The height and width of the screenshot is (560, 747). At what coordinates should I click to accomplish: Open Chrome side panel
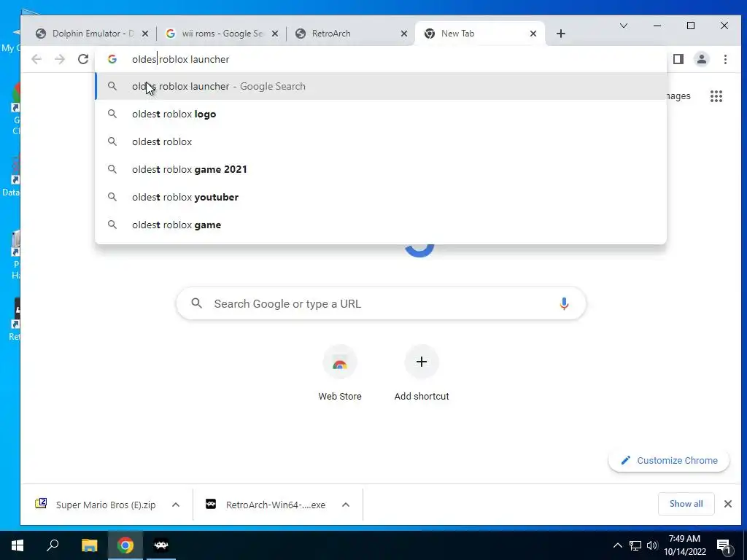(x=678, y=59)
